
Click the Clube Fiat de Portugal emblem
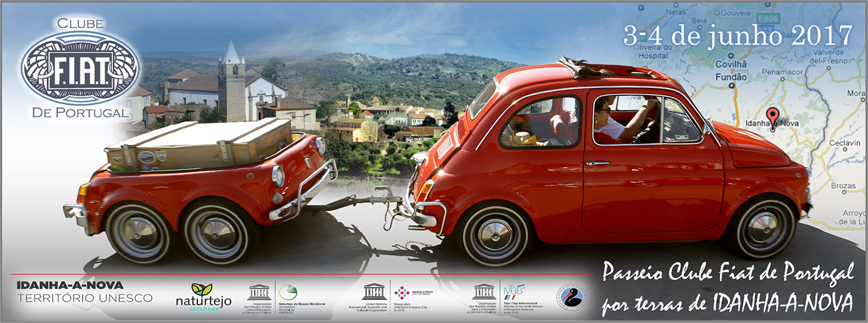point(80,68)
